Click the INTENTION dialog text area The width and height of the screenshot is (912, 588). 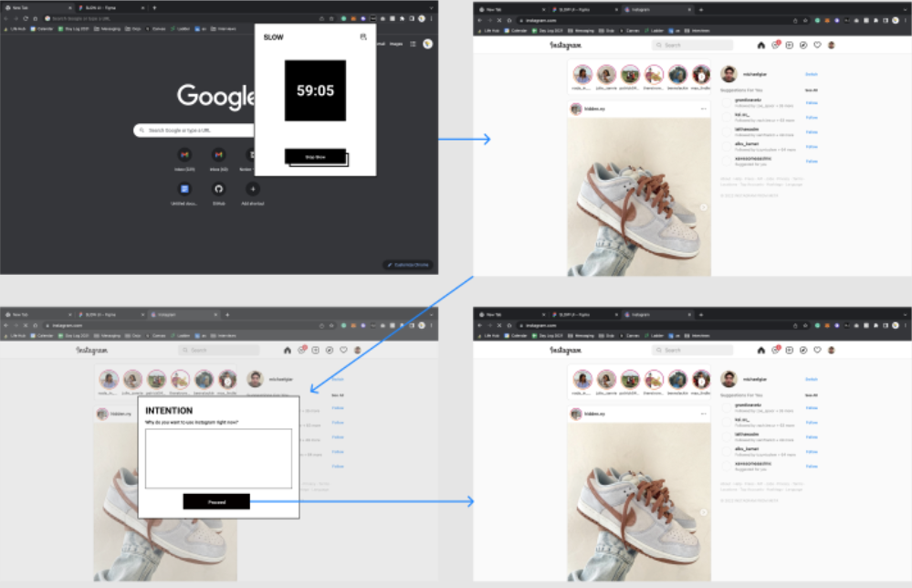[x=219, y=458]
